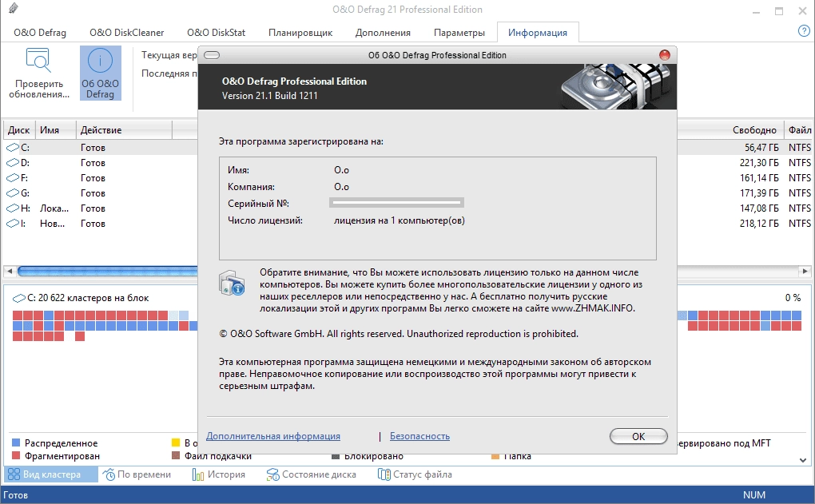Click the Диск column header

[x=18, y=130]
